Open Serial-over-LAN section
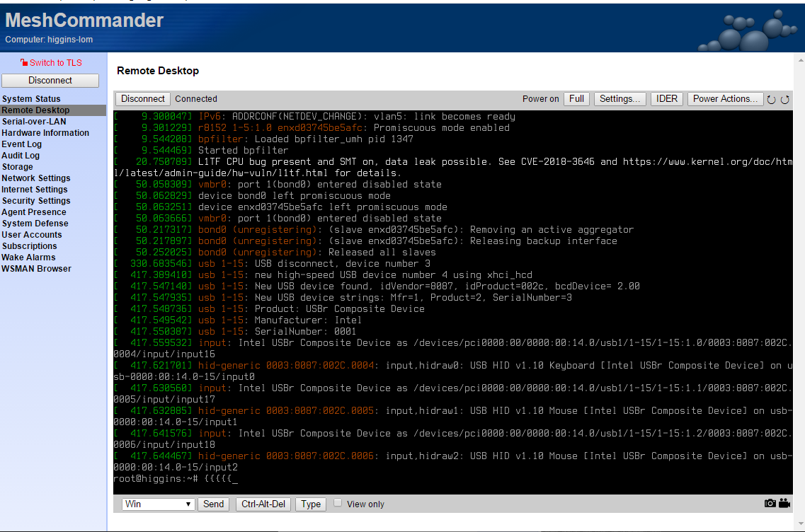This screenshot has height=532, width=805. click(x=34, y=121)
